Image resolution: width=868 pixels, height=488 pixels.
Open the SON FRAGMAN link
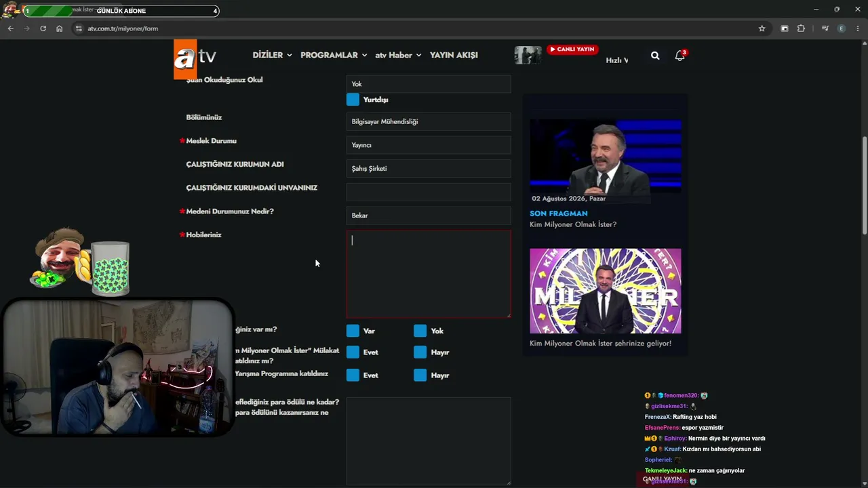tap(559, 213)
